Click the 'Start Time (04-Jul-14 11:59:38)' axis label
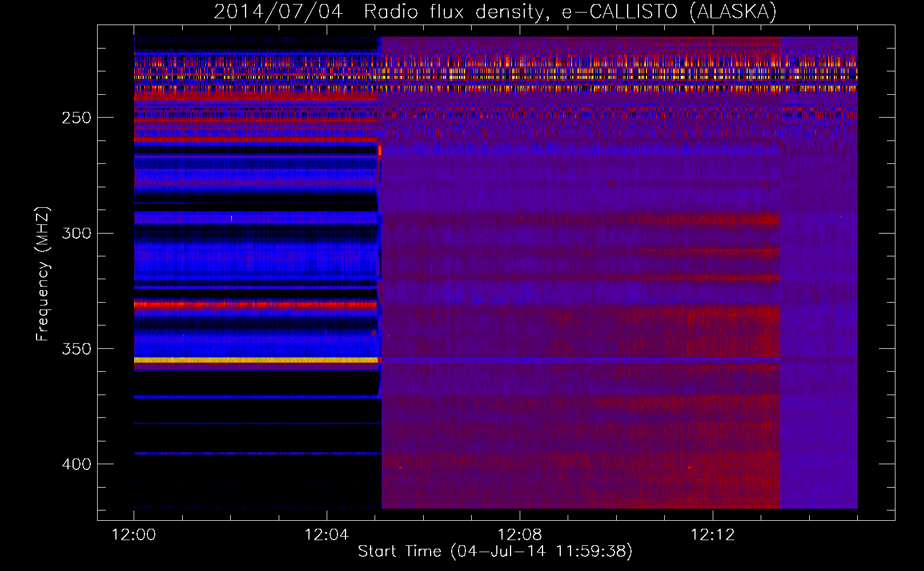The height and width of the screenshot is (571, 924). (x=495, y=552)
